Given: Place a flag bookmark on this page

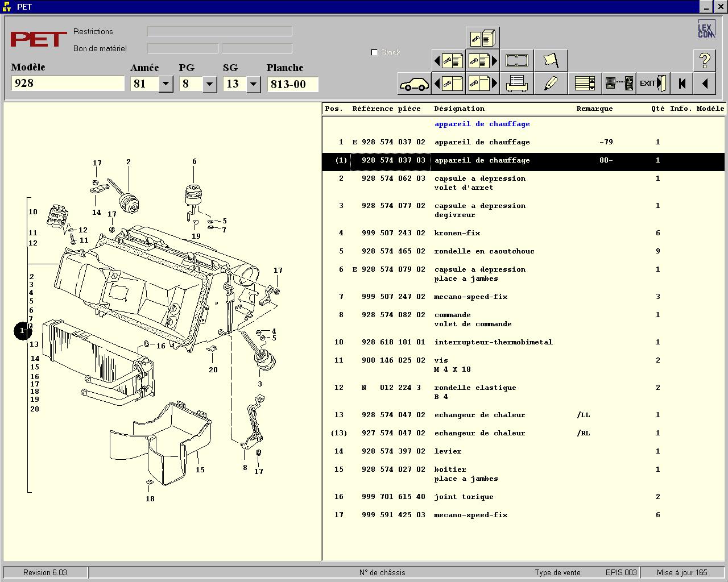Looking at the screenshot, I should click(x=551, y=60).
